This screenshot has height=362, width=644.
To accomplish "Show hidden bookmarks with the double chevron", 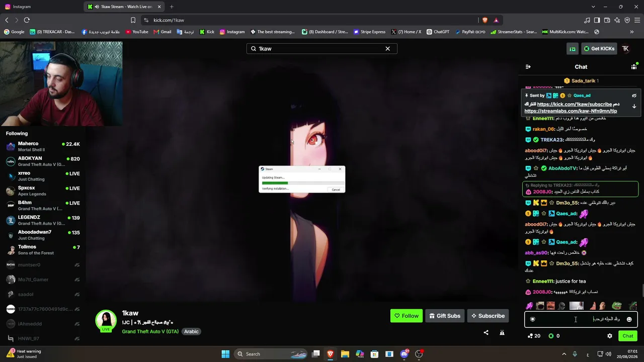I will point(632,32).
